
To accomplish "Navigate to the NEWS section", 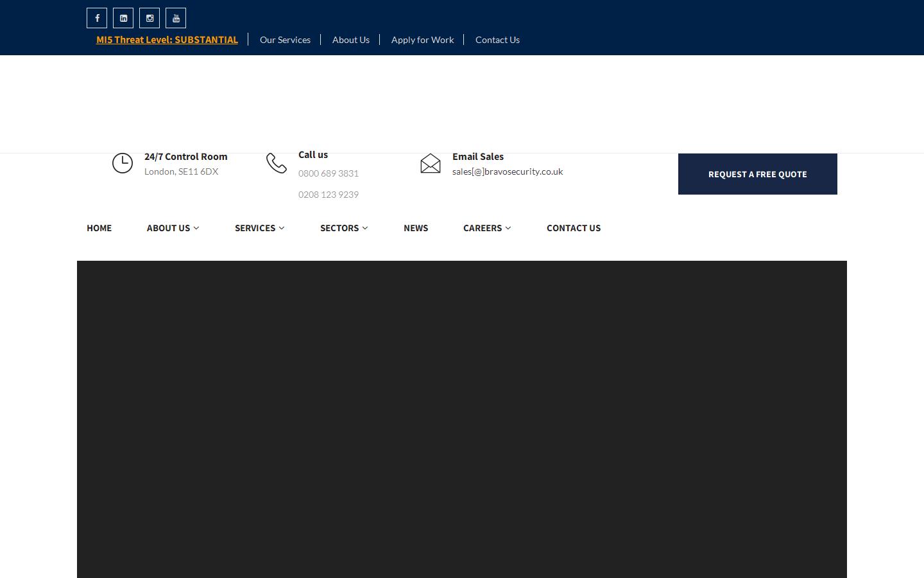I will coord(416,228).
